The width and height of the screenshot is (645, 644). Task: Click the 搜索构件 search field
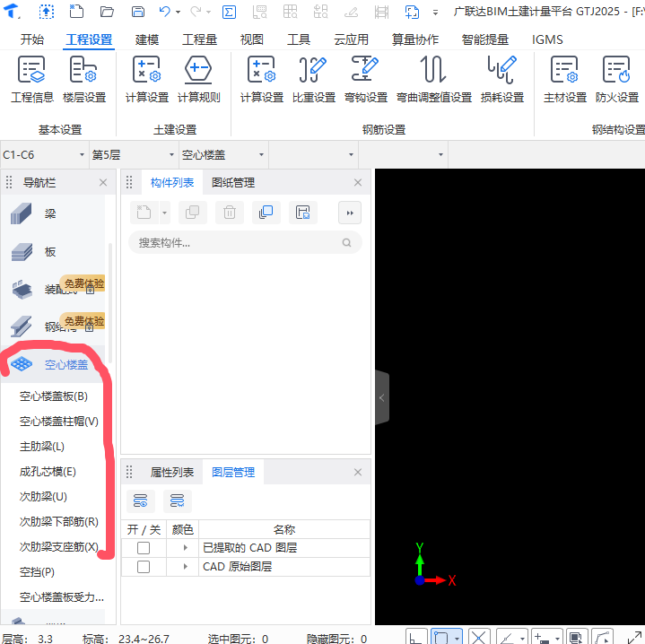245,243
